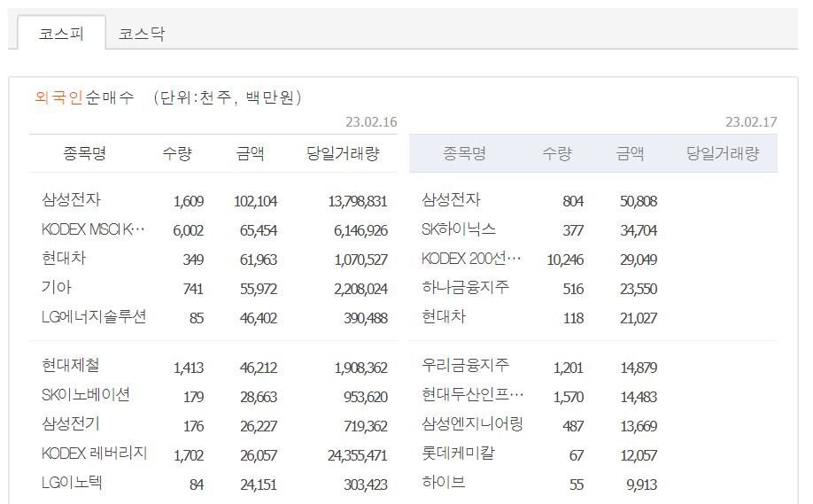Click the 외국인순매수 heading
The width and height of the screenshot is (813, 504).
click(84, 97)
